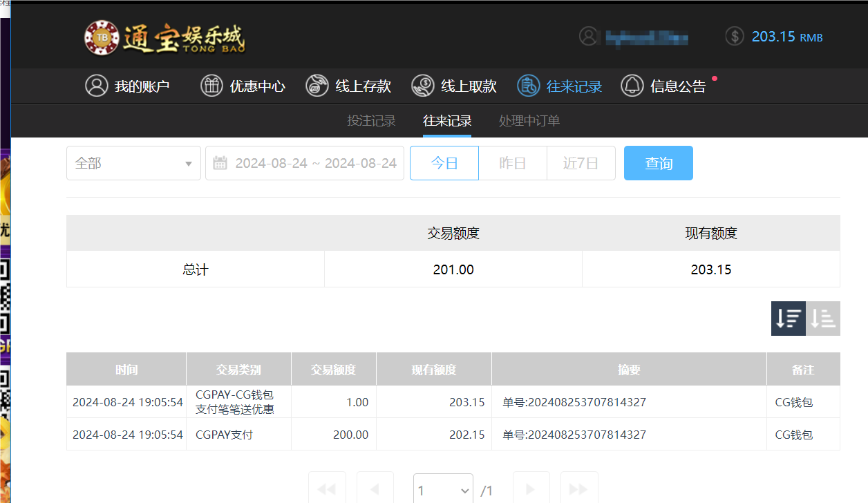Click the 往来记录 item in the top navigation
The height and width of the screenshot is (503, 868).
tap(560, 86)
